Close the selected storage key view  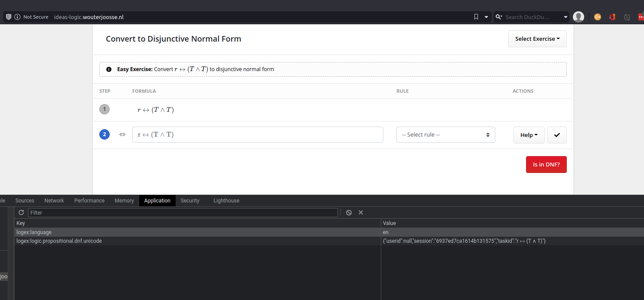(x=361, y=212)
